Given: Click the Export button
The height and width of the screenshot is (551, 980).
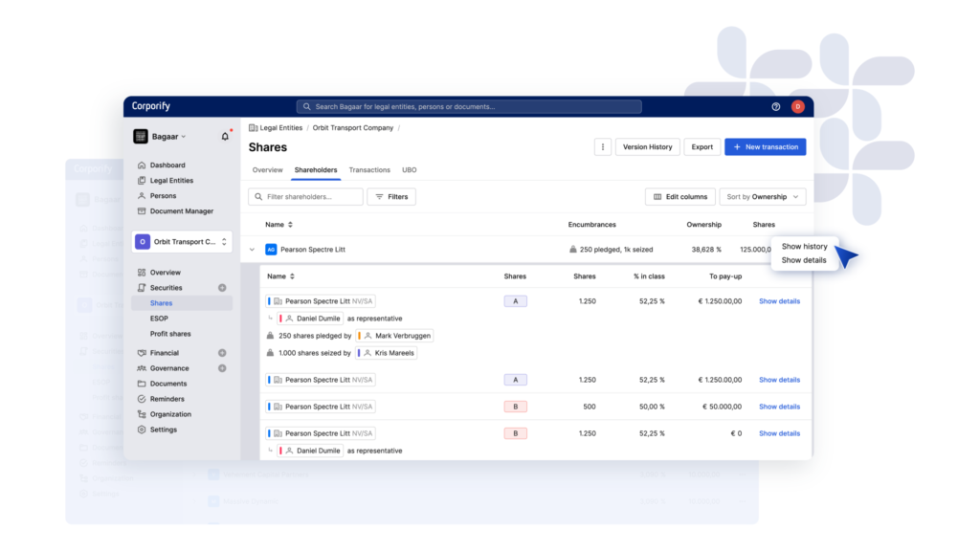Looking at the screenshot, I should tap(702, 146).
